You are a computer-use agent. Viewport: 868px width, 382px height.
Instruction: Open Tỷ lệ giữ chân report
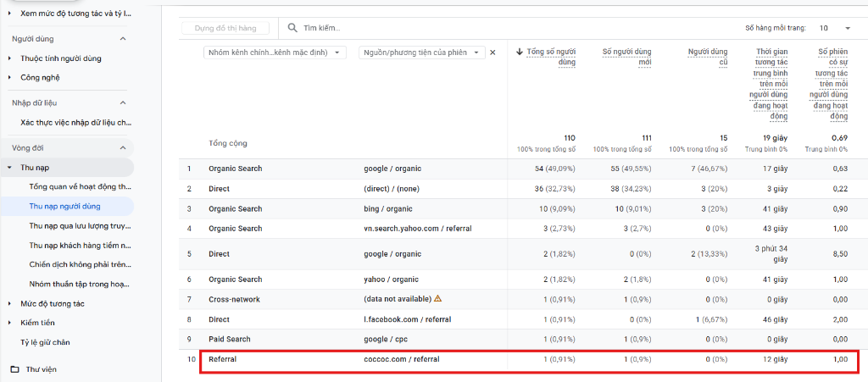tap(45, 342)
